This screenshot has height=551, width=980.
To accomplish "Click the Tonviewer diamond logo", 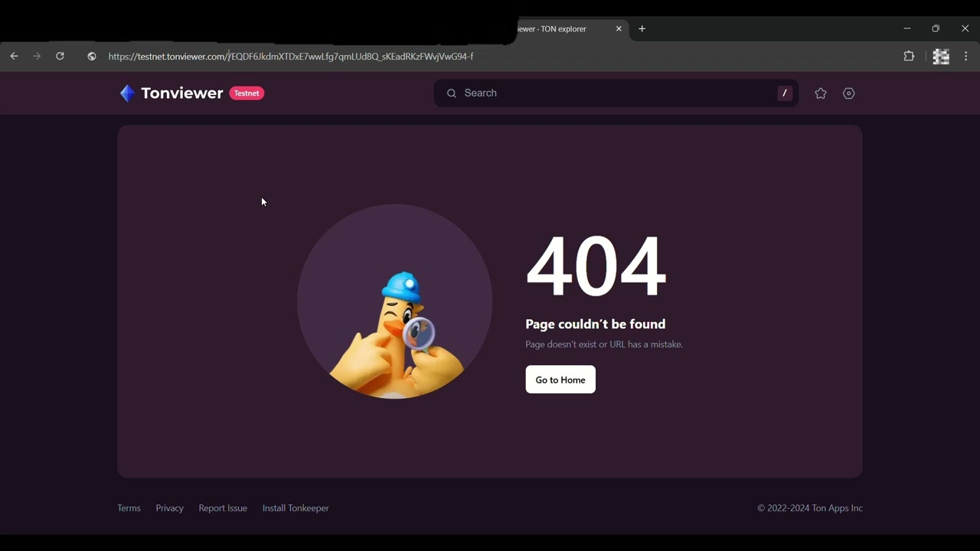I will click(x=127, y=93).
